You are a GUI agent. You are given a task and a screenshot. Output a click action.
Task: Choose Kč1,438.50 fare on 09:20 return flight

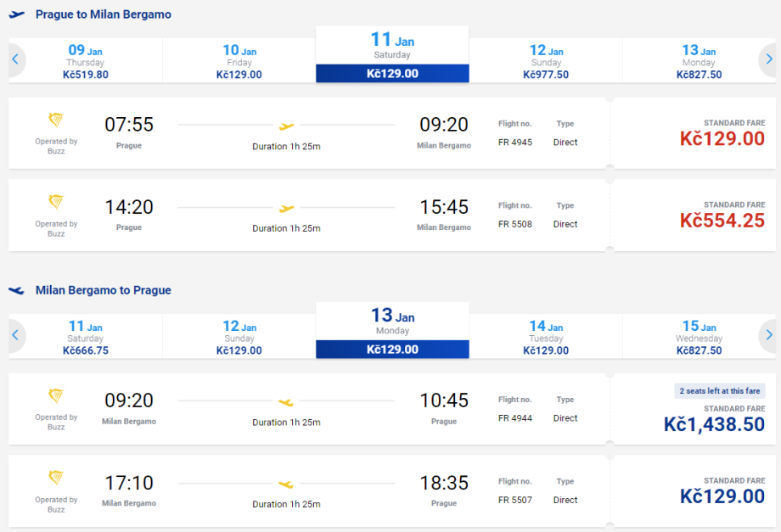[x=714, y=424]
